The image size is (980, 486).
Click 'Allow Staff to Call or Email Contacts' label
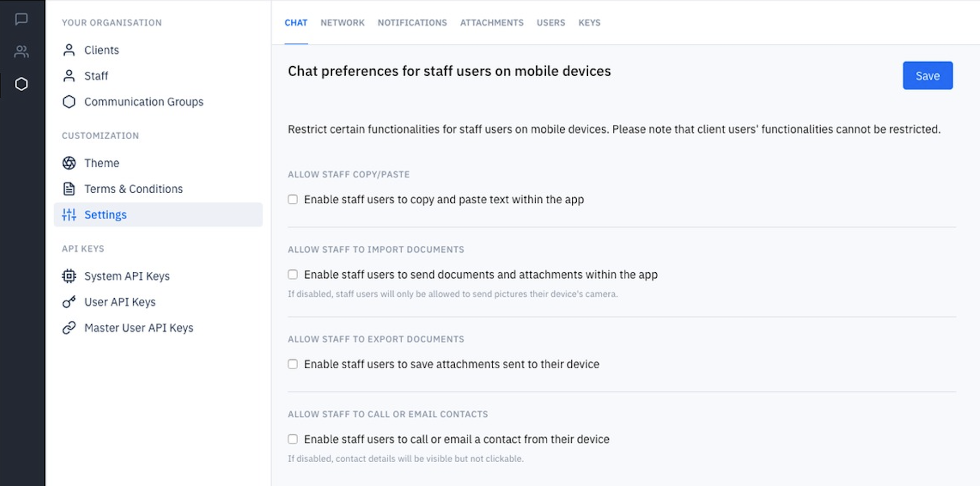click(x=388, y=414)
